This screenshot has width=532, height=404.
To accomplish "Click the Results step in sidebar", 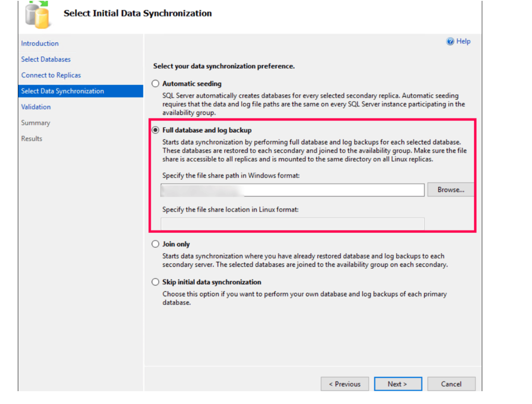I will (32, 139).
